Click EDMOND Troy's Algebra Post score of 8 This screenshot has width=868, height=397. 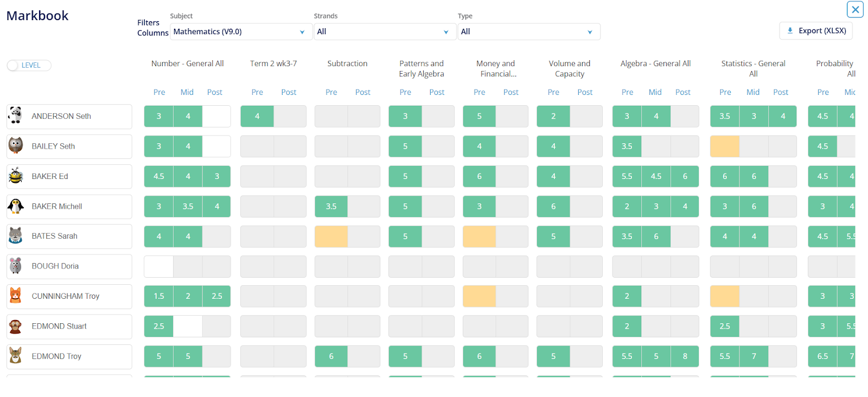[x=685, y=356]
